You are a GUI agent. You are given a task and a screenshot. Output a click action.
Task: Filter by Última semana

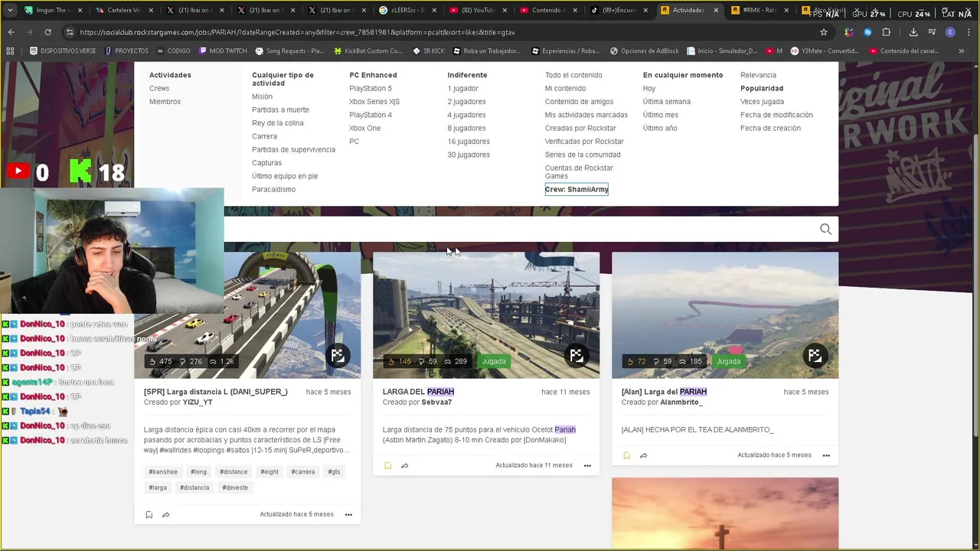(666, 102)
